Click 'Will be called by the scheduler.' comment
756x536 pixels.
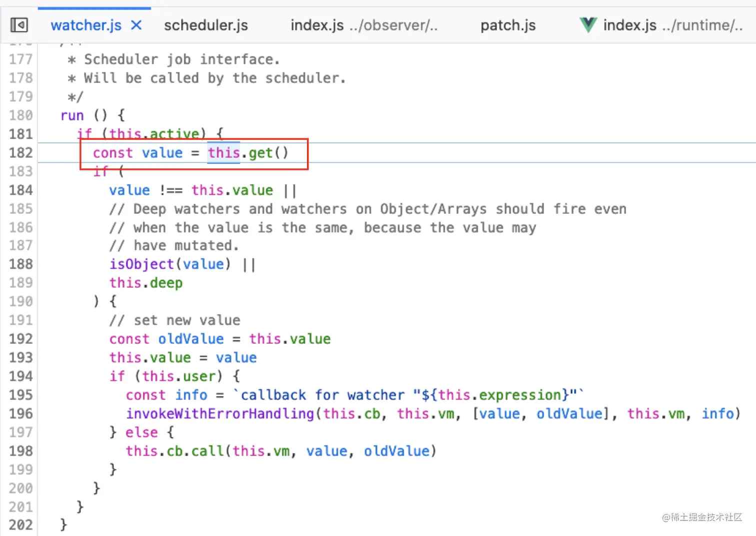[x=214, y=78]
